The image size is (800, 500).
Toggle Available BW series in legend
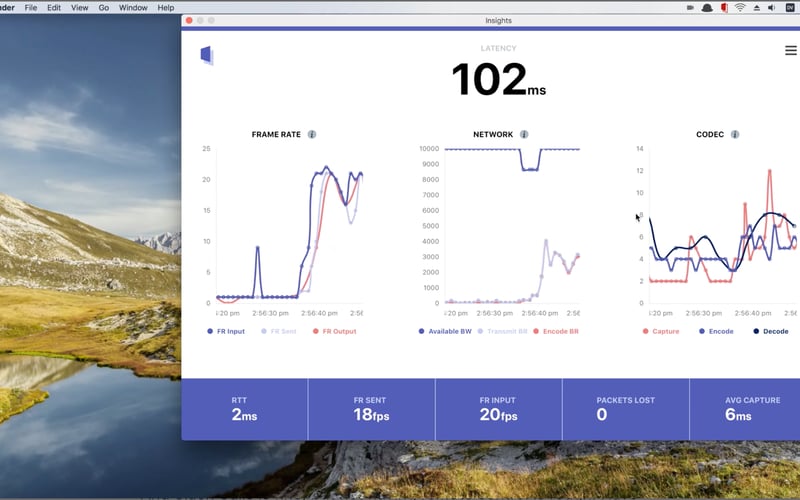point(445,331)
